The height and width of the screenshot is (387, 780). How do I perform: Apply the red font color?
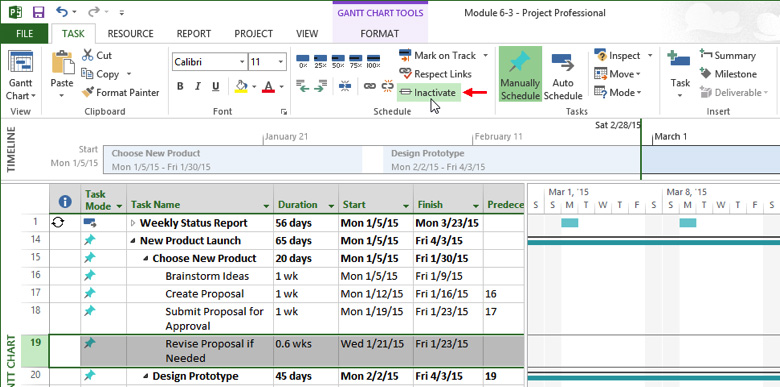click(269, 87)
